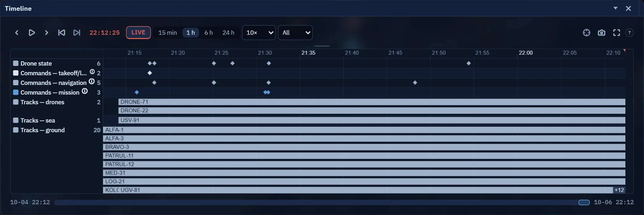Select the BRAVO-3 track bar
This screenshot has height=215, width=644.
pyautogui.click(x=364, y=147)
